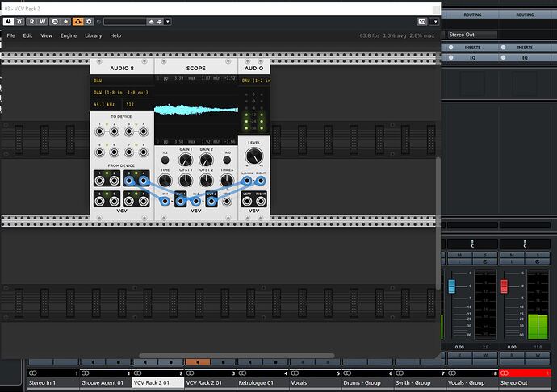Click the Scope TIME knob
Viewport: 557px width, 392px height.
(165, 181)
